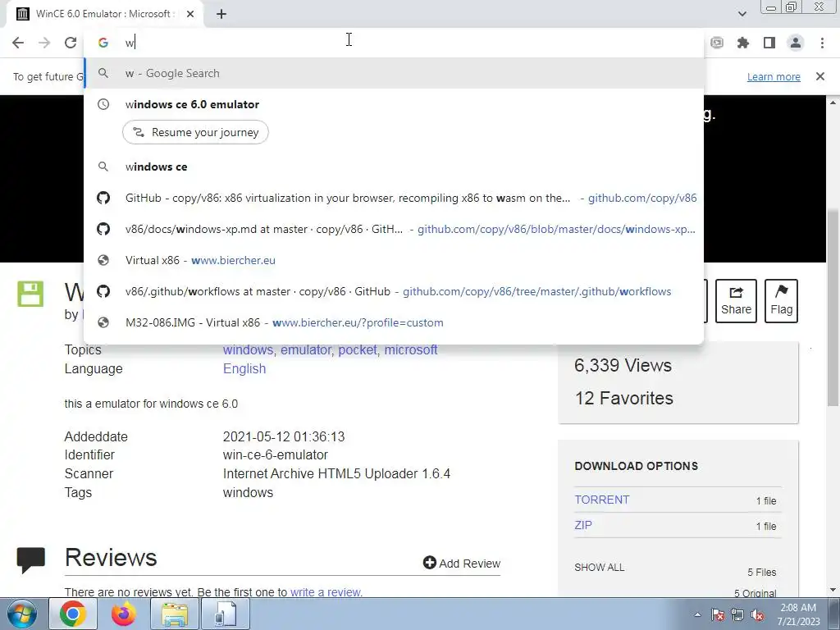The width and height of the screenshot is (840, 630).
Task: Open the 'write a review' link
Action: (x=325, y=592)
